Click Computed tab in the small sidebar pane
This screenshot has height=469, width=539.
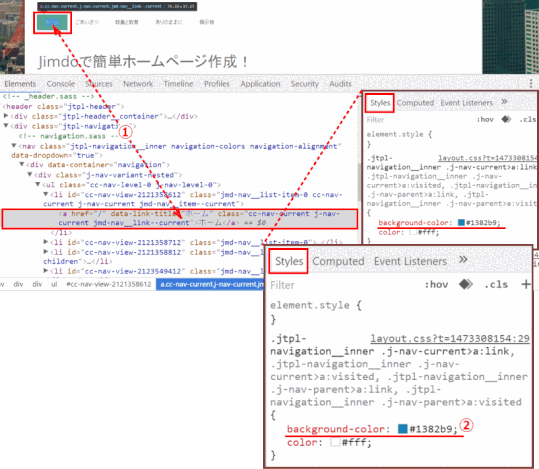pos(415,103)
